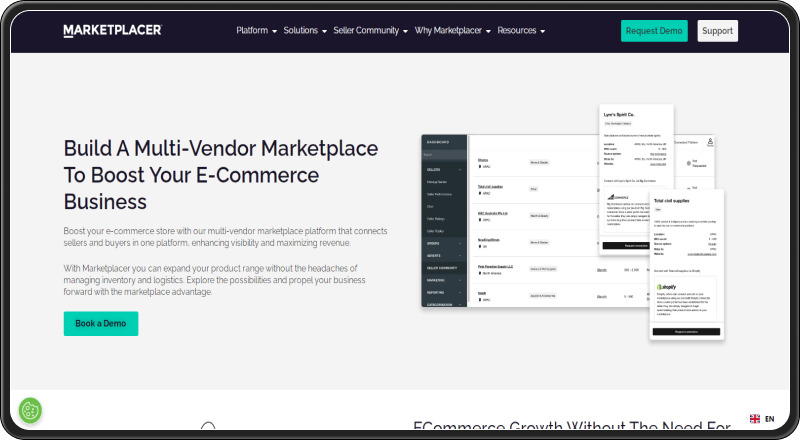Click Request connection on Shopify card
This screenshot has height=440, width=800.
[685, 331]
